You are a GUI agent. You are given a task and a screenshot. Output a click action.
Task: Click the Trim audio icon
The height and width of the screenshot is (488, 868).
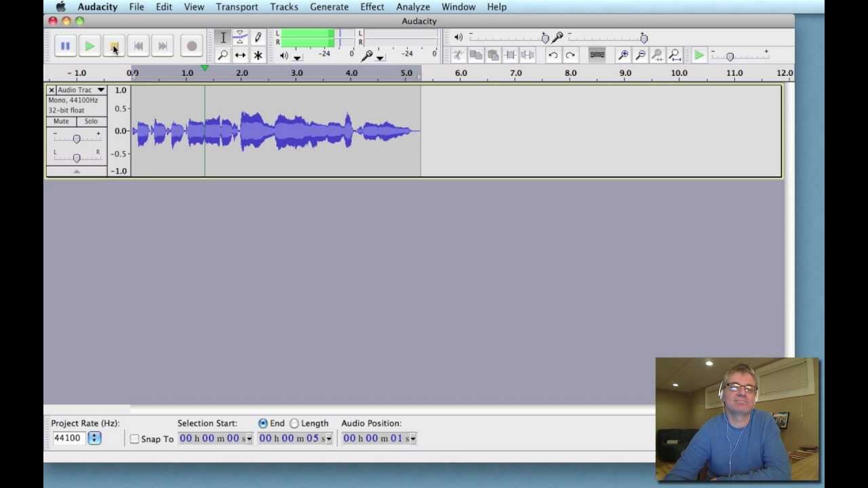tap(511, 55)
